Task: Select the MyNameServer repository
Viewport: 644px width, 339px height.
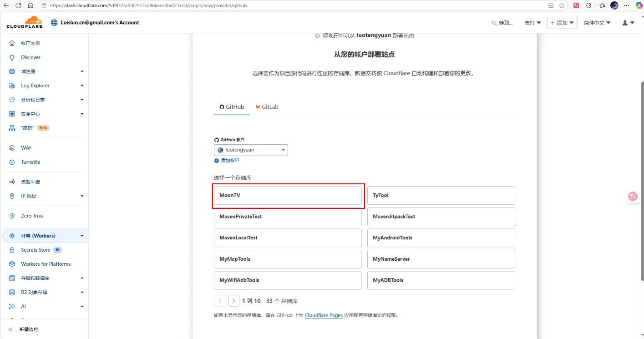Action: click(x=441, y=259)
